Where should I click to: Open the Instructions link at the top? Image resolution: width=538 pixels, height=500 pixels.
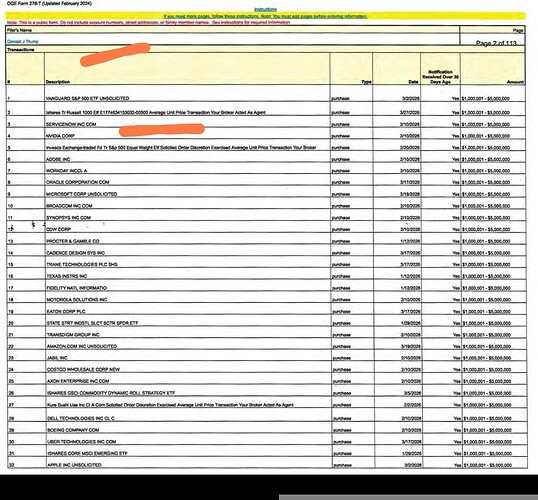click(265, 9)
